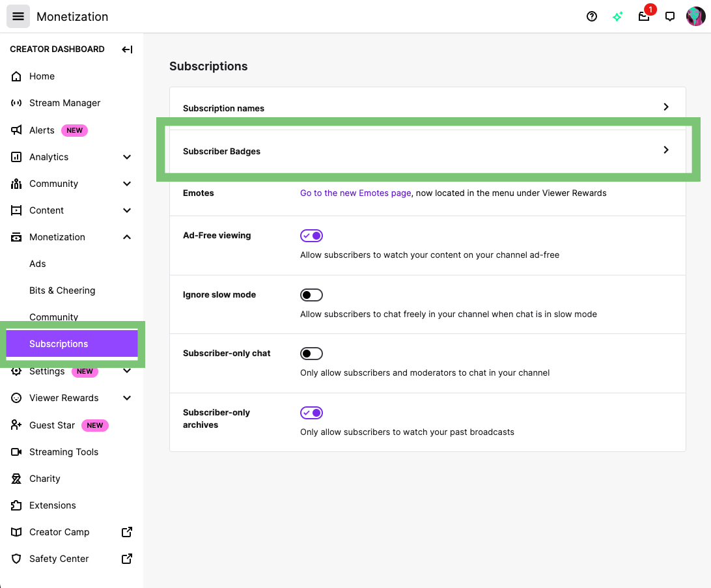Expand the Viewer Rewards chevron

[127, 398]
